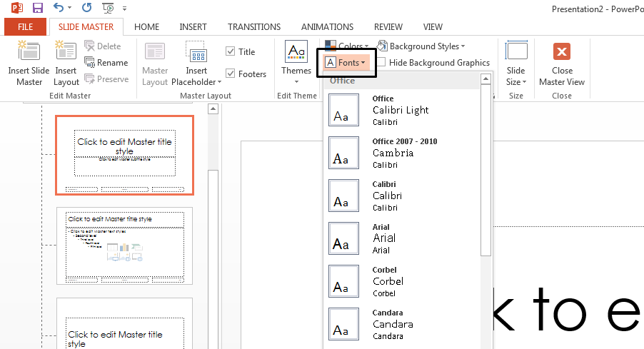Enable Hide Background Graphics checkbox
The image size is (644, 349).
(x=381, y=63)
